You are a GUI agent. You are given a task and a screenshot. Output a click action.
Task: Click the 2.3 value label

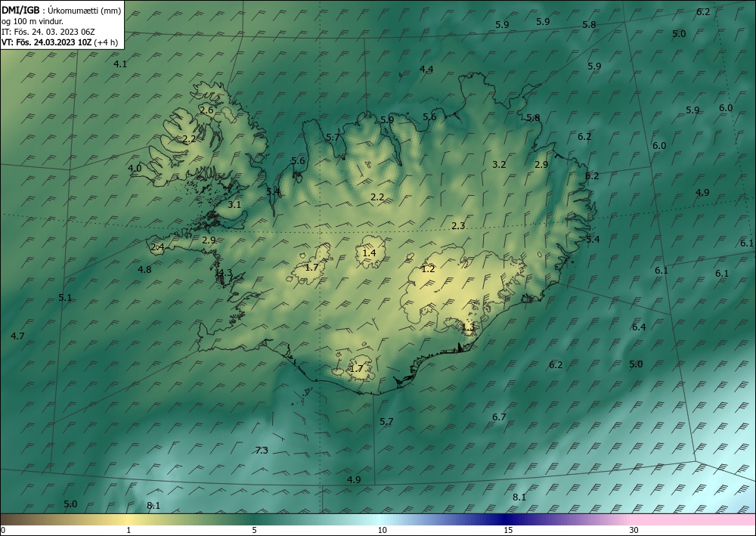[458, 225]
